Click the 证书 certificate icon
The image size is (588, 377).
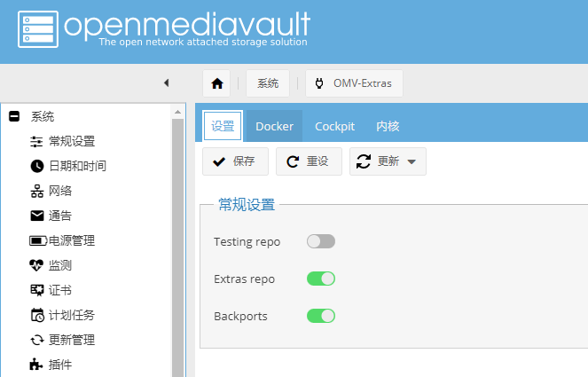36,290
